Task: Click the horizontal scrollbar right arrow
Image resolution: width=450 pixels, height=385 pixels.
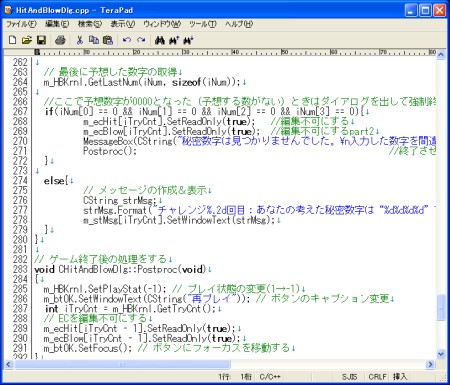Action: (x=431, y=364)
